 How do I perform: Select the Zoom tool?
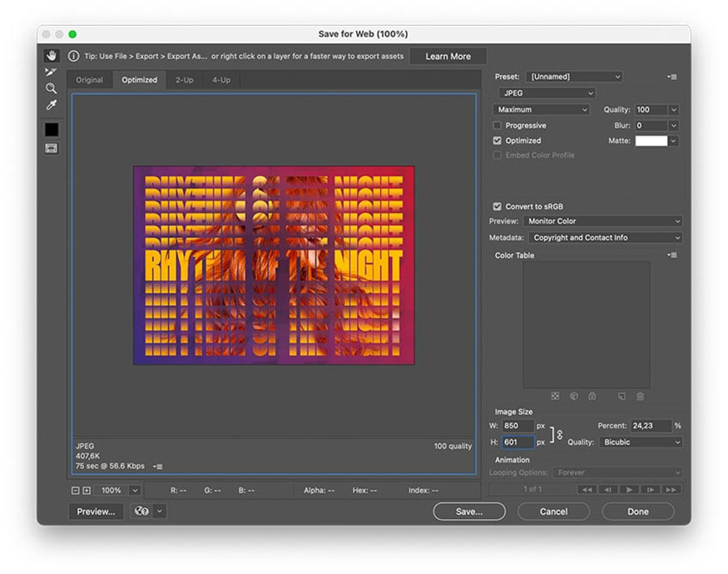pos(51,88)
